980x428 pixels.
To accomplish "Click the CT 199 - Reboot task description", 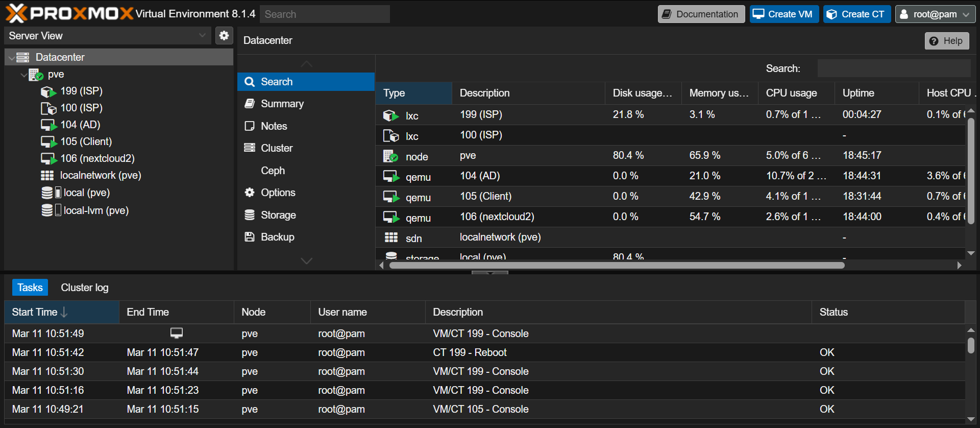I will (x=470, y=352).
